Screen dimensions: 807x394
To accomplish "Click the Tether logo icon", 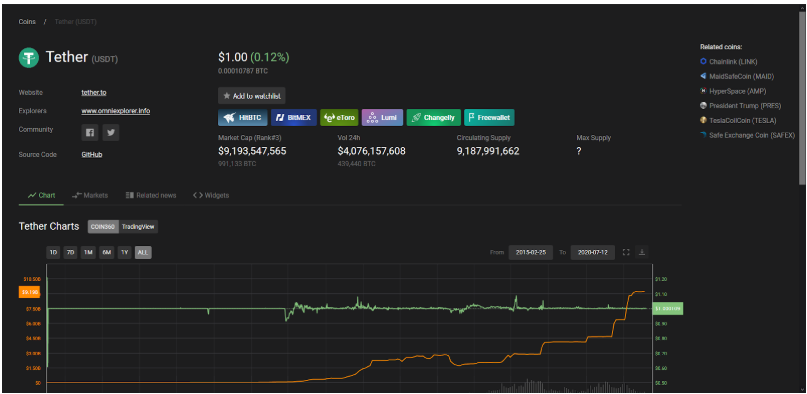I will click(29, 58).
